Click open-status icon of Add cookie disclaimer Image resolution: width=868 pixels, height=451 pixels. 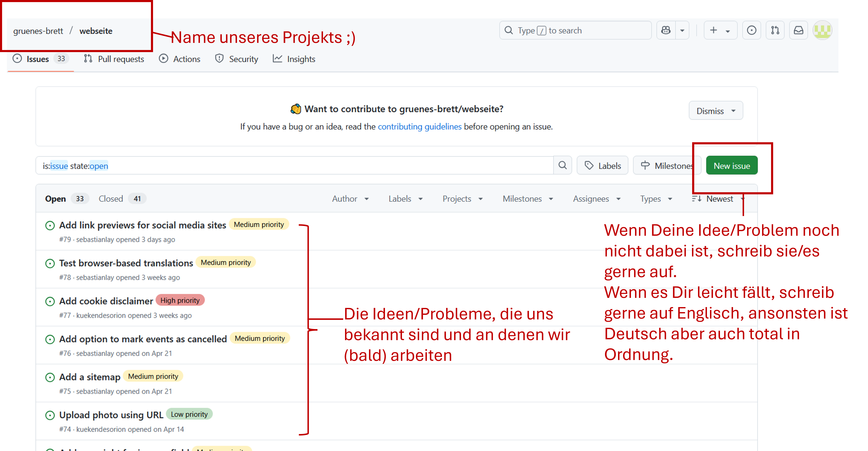[50, 301]
